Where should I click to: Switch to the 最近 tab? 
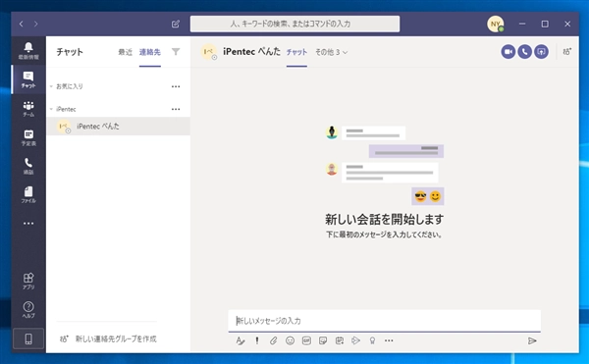click(125, 52)
